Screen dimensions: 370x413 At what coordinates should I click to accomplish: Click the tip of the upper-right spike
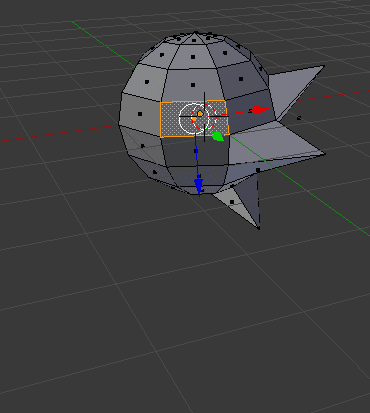pos(323,67)
